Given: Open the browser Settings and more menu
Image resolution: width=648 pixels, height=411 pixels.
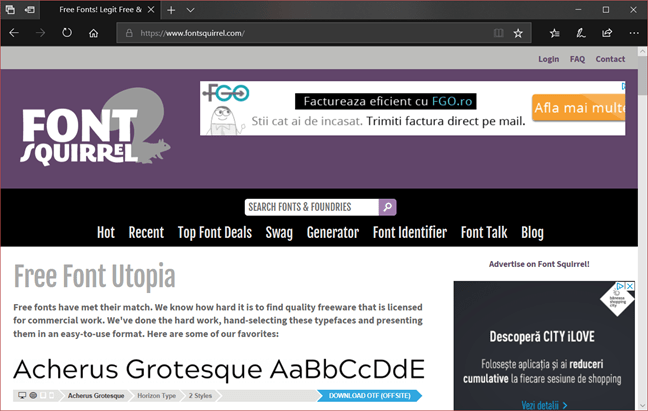Looking at the screenshot, I should pyautogui.click(x=633, y=32).
